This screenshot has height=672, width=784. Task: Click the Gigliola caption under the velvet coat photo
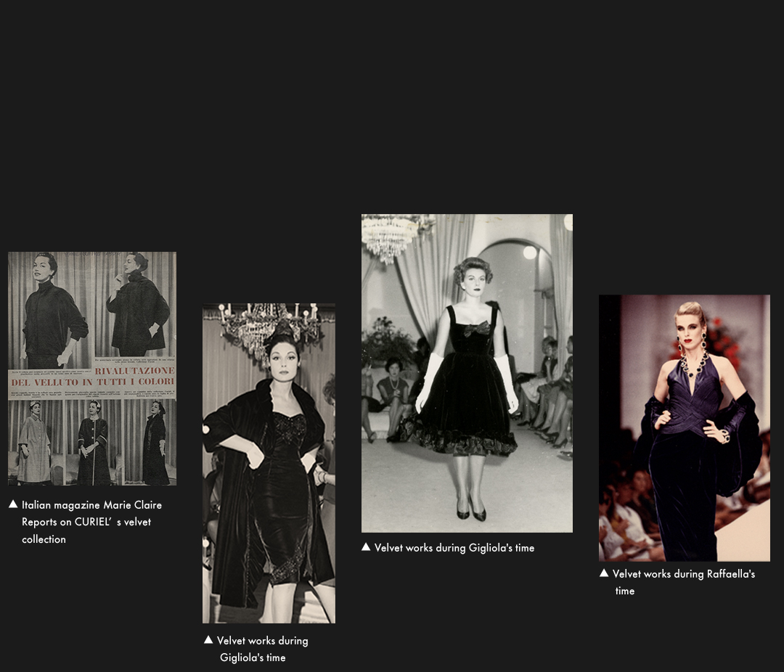tap(261, 649)
